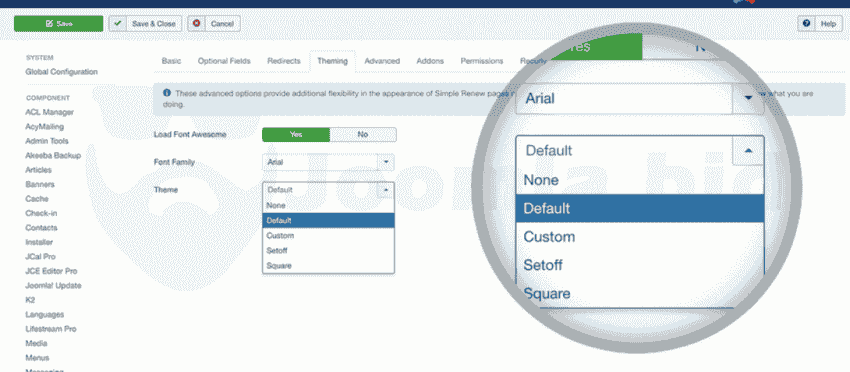Click the checkmark icon in Save & Close
Screen dimensions: 850x372
tap(117, 24)
